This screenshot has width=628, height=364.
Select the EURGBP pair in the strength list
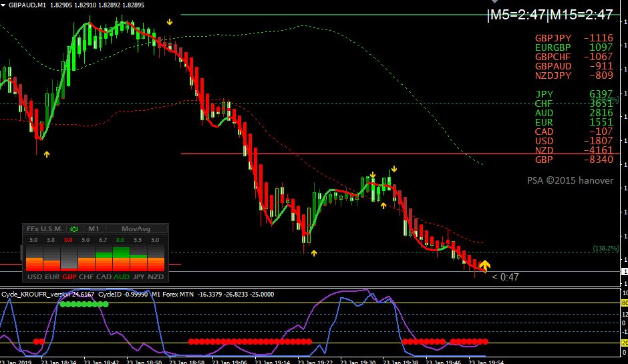(x=553, y=47)
